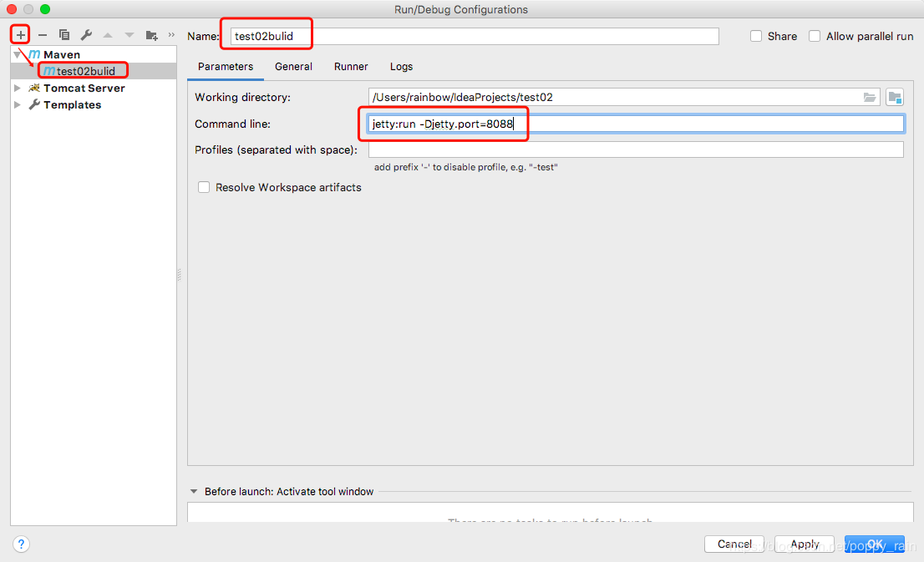Enable the Share checkbox
Image resolution: width=924 pixels, height=562 pixels.
point(756,36)
